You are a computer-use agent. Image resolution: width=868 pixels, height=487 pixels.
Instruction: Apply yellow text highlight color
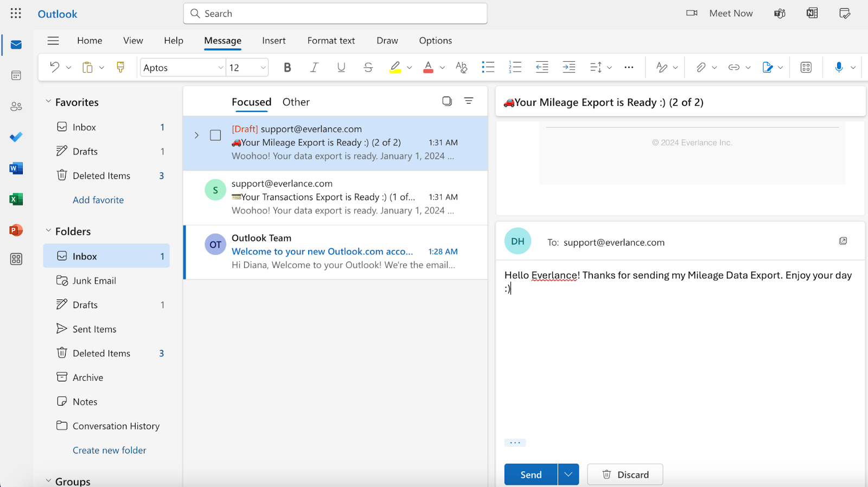coord(395,67)
